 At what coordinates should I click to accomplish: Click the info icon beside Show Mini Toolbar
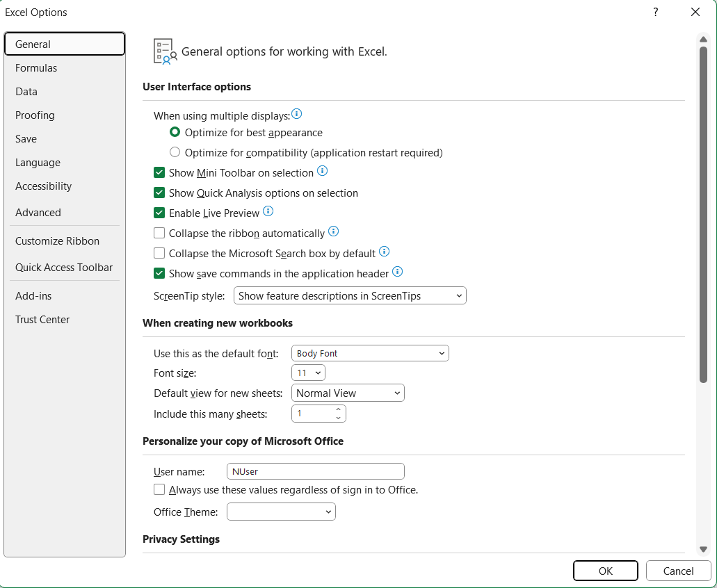(x=322, y=170)
